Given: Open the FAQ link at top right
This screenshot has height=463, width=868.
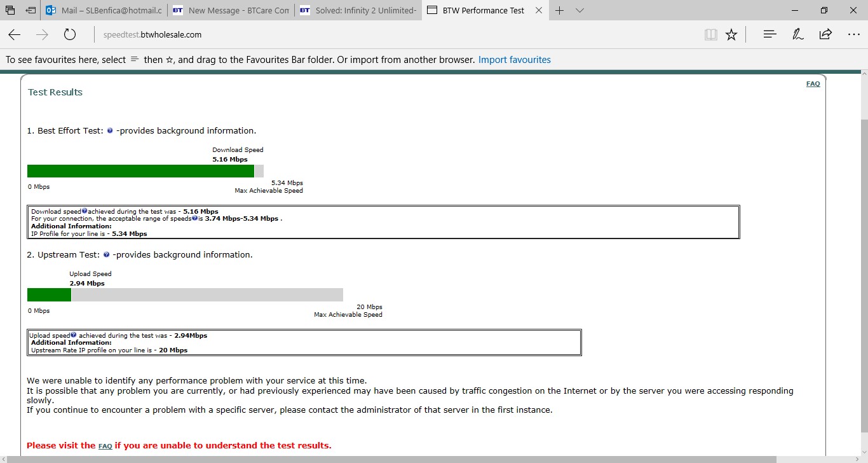Looking at the screenshot, I should 813,83.
